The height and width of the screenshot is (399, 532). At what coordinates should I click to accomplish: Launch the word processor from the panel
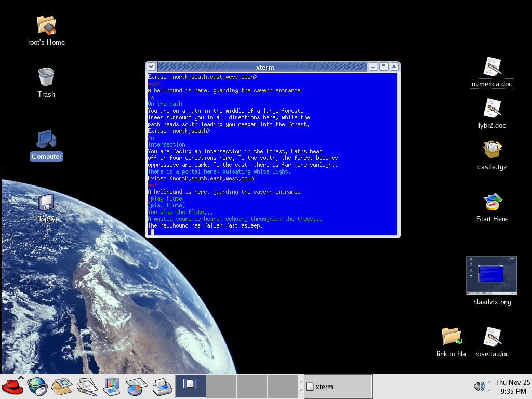click(x=87, y=386)
